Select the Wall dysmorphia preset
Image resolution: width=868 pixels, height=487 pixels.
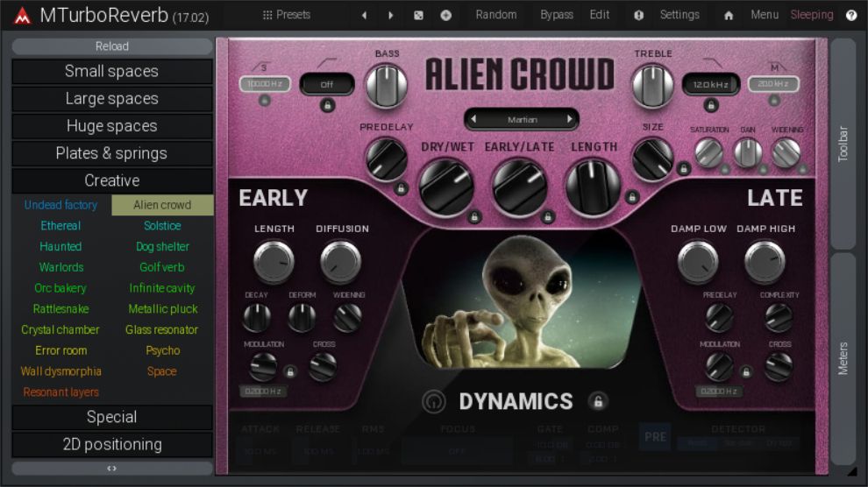(x=60, y=371)
